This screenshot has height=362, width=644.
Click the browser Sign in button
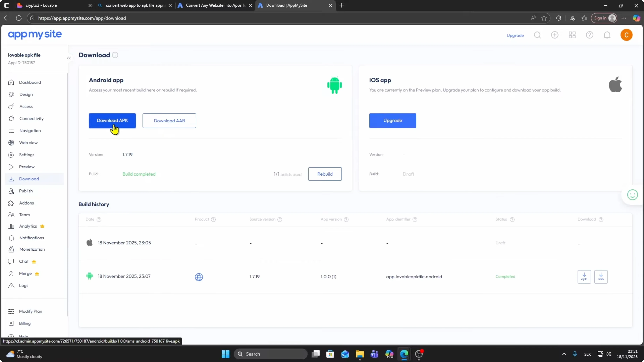click(604, 18)
